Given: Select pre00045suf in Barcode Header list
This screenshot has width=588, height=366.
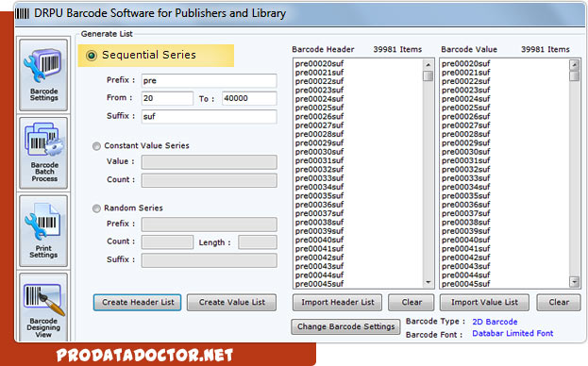Looking at the screenshot, I should (x=319, y=284).
